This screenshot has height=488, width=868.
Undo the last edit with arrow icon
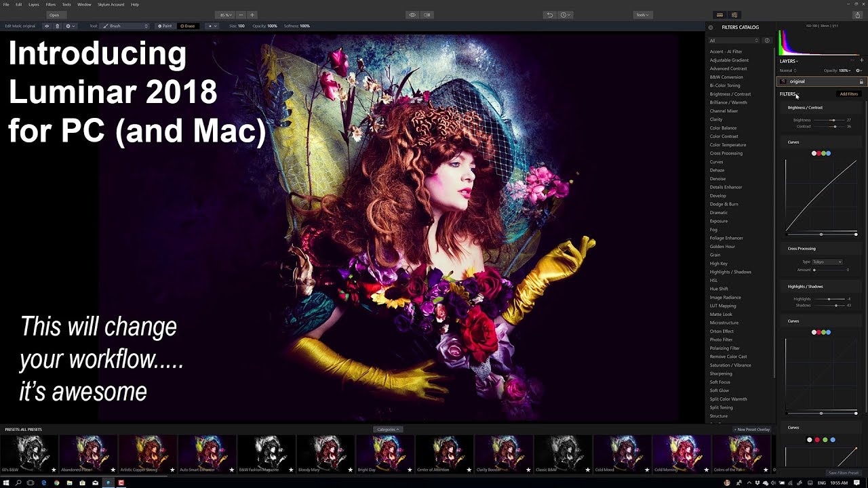[x=550, y=15]
